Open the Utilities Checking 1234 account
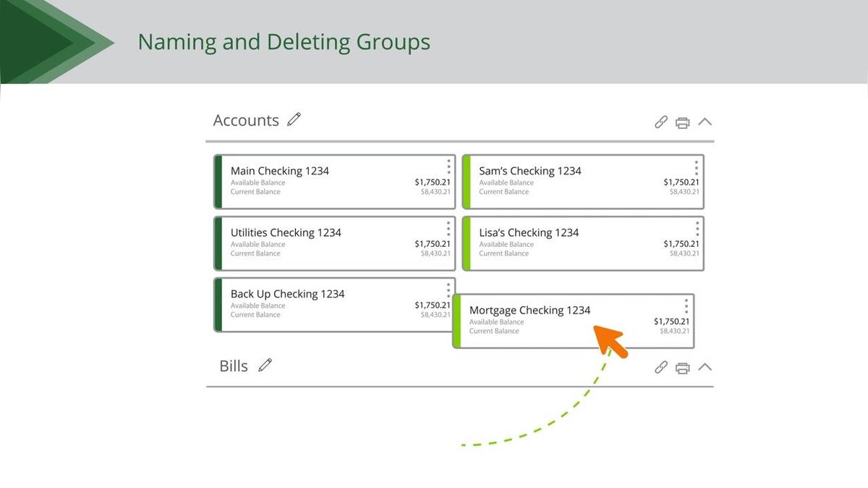The height and width of the screenshot is (488, 868). point(335,243)
